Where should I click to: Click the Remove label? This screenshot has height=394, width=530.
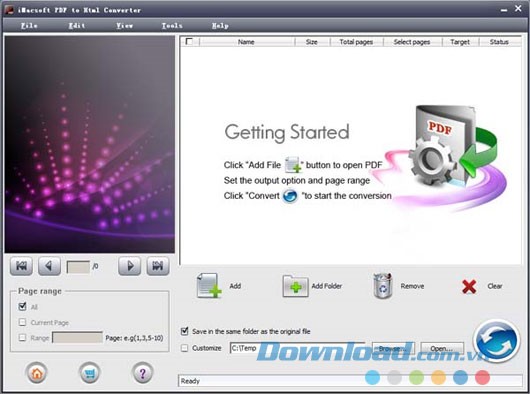click(412, 286)
